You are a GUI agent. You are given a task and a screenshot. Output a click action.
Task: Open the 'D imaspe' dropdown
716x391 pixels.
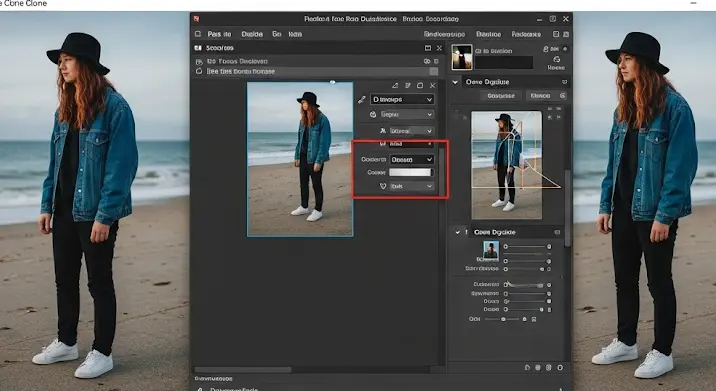coord(402,99)
